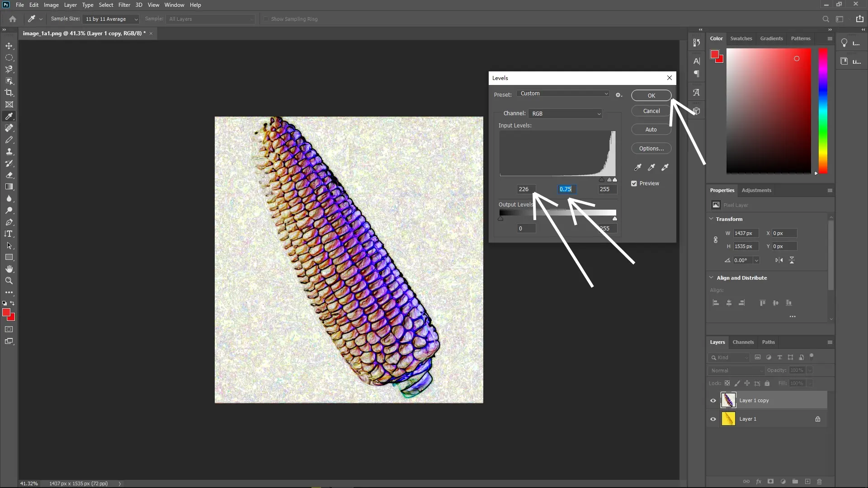Screen dimensions: 868x488
Task: Edit the middle input level value 0.75
Action: [566, 189]
